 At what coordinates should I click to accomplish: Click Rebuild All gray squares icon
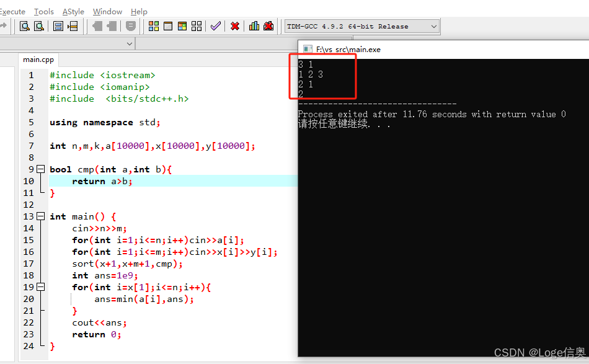(197, 26)
